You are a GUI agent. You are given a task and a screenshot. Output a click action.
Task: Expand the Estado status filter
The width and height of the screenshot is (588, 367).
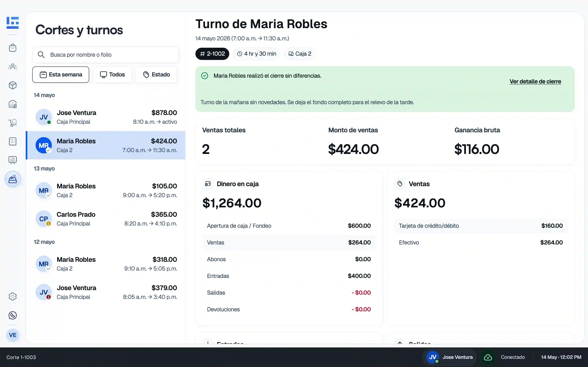[x=156, y=74]
